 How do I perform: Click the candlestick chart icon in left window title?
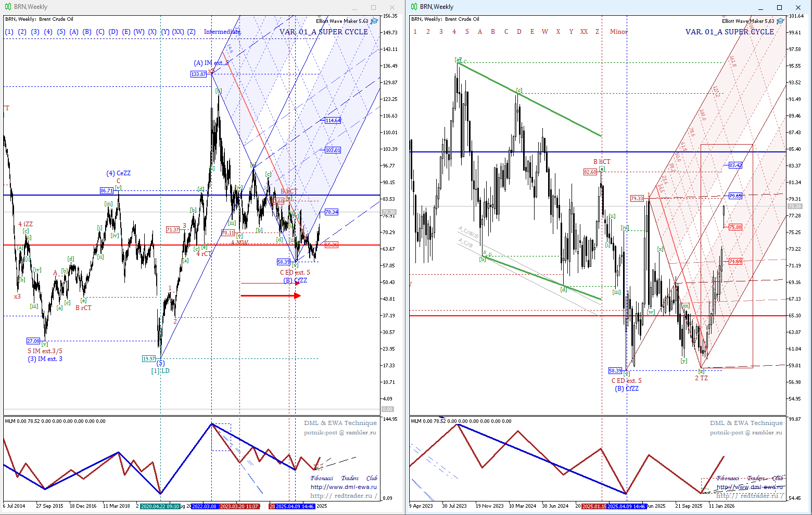coord(8,7)
